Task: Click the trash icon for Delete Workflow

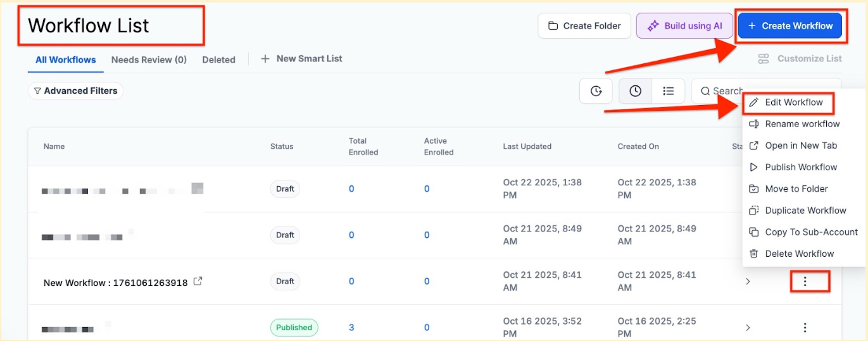Action: (753, 254)
